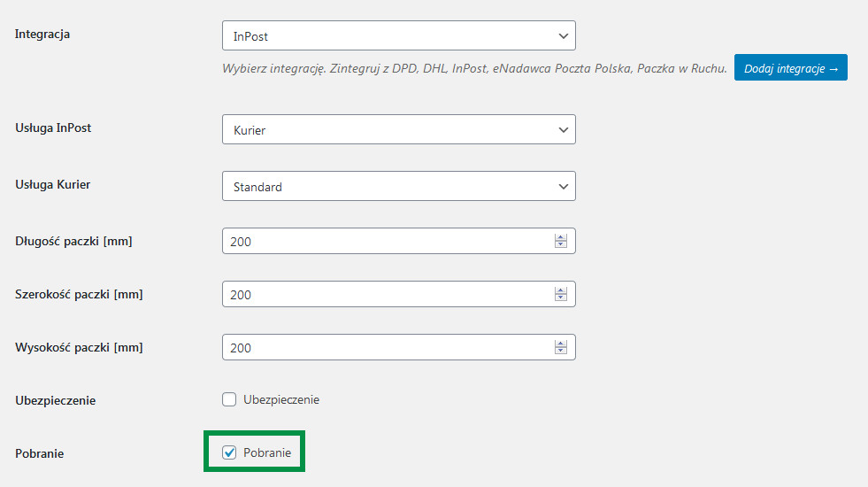868x487 pixels.
Task: Decrease Szerokość paczki with down arrow
Action: (561, 298)
